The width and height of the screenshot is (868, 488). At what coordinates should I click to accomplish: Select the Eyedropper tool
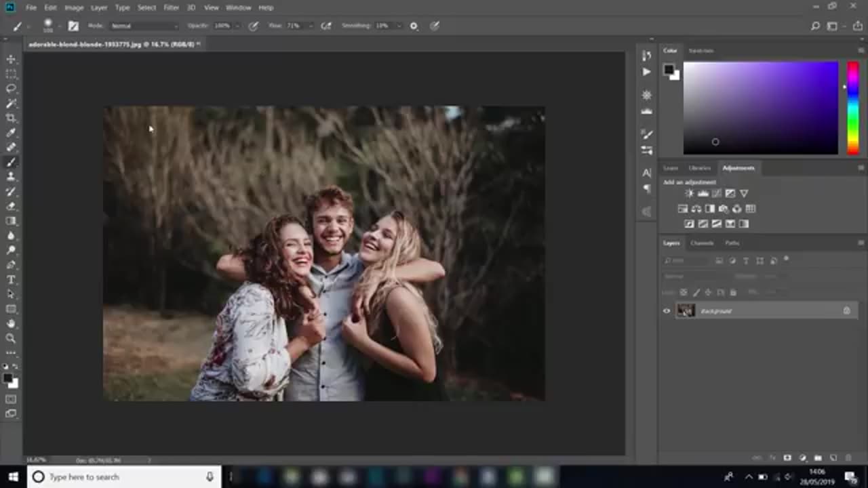11,133
